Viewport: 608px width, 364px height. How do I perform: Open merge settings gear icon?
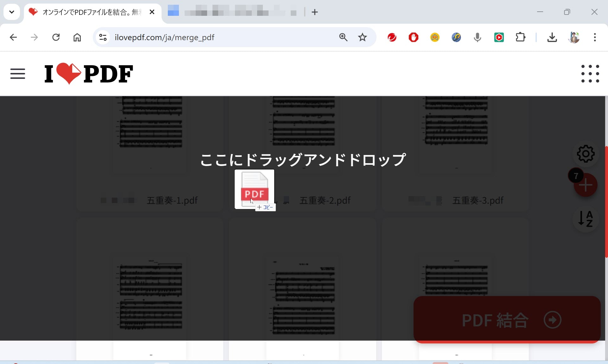click(586, 154)
